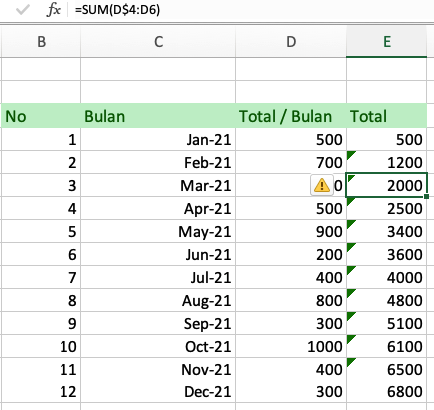Select column E header
The image size is (434, 410).
point(387,42)
